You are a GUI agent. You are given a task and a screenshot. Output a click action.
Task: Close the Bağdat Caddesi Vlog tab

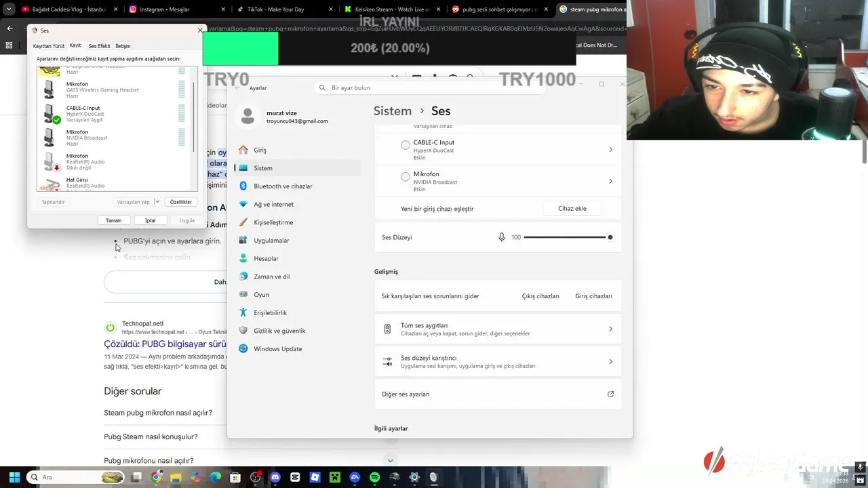(115, 9)
